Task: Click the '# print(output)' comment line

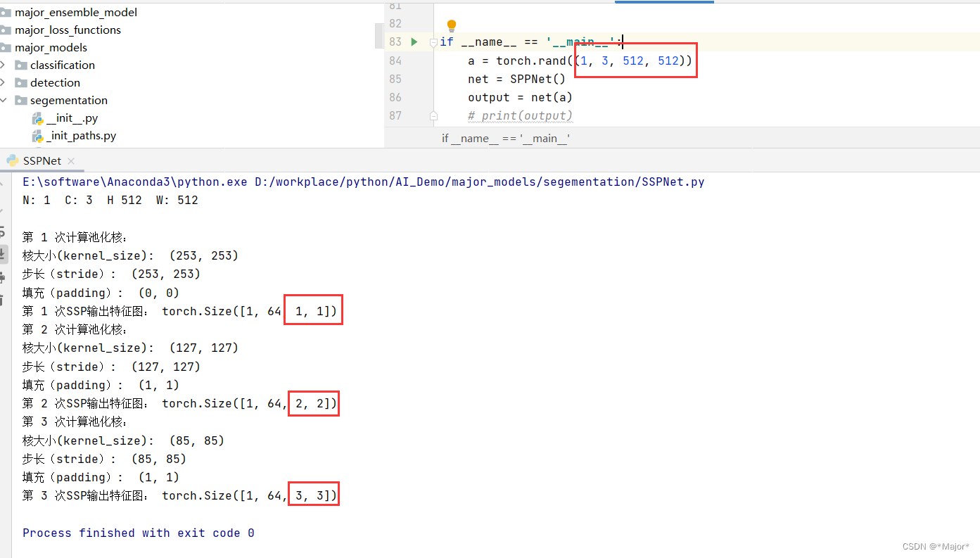Action: tap(520, 115)
